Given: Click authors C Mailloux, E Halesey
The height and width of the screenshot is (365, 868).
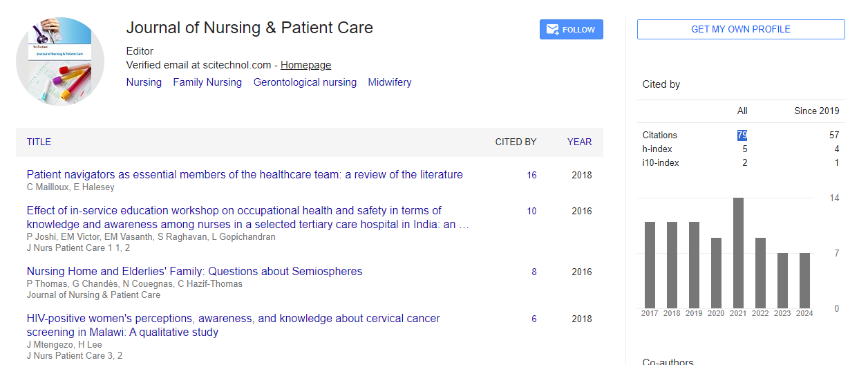Looking at the screenshot, I should (70, 187).
